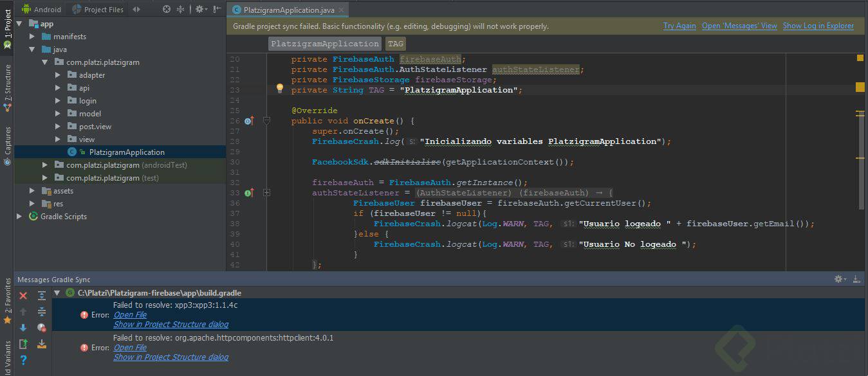Open Project panel settings gear dropdown

(201, 9)
